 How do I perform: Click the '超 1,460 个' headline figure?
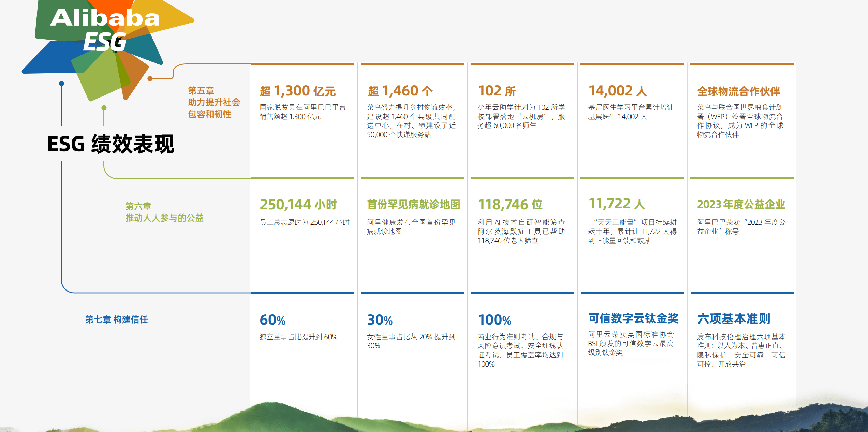(x=400, y=91)
